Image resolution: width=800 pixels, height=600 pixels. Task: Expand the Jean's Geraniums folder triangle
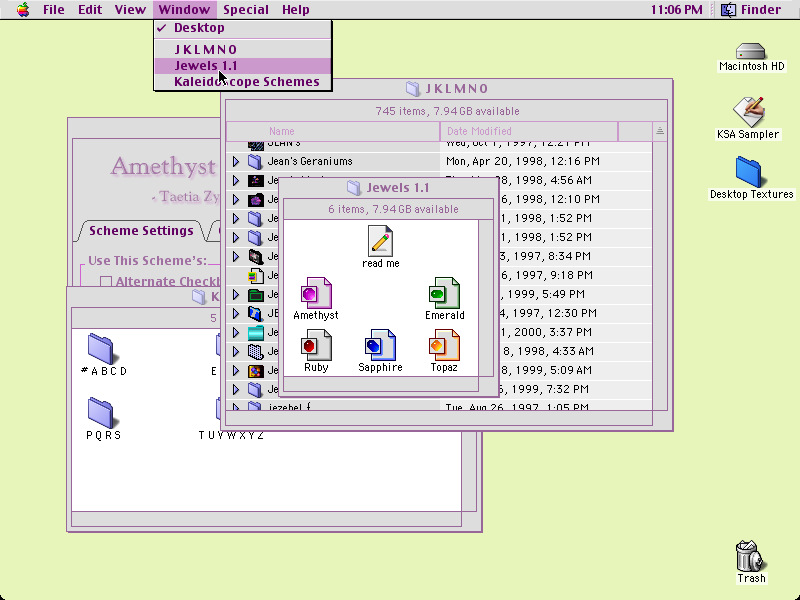(236, 161)
